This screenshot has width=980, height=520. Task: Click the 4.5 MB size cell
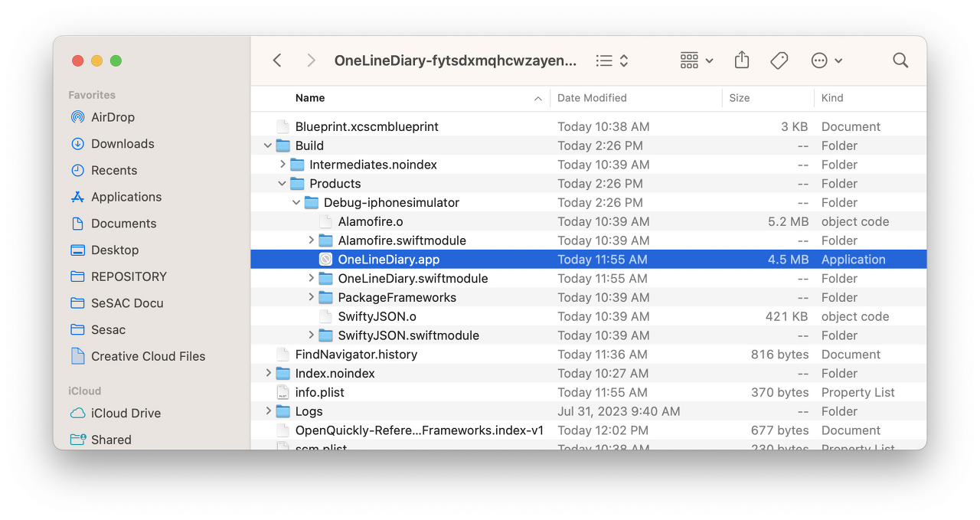pyautogui.click(x=788, y=260)
